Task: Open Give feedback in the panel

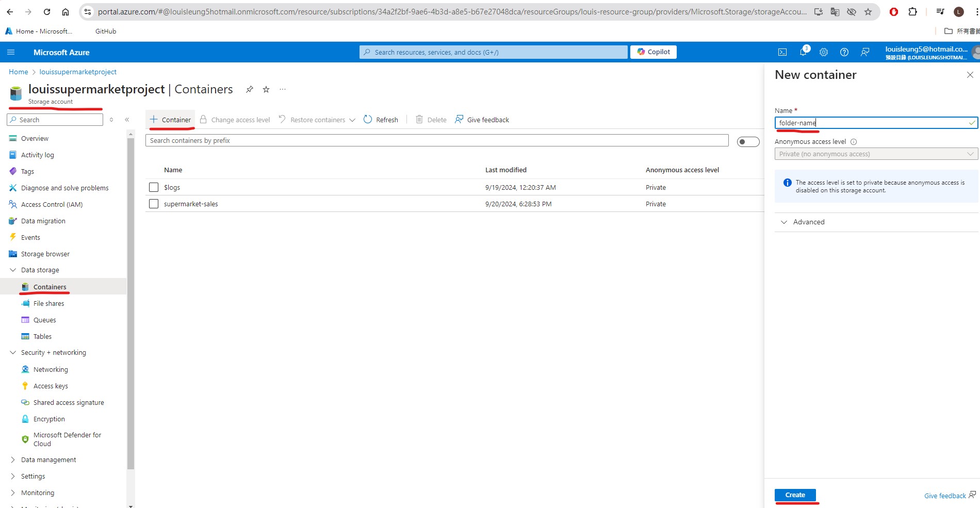Action: 945,496
